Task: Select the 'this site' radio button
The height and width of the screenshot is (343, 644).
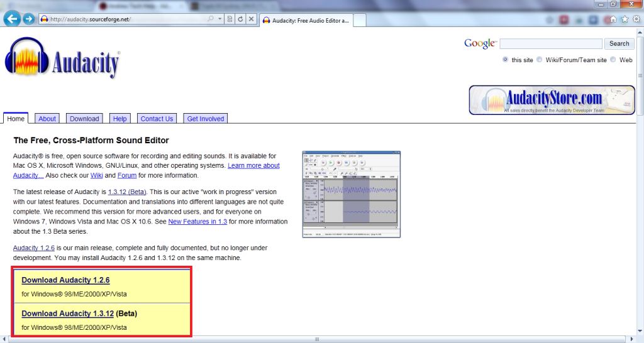Action: pyautogui.click(x=505, y=60)
